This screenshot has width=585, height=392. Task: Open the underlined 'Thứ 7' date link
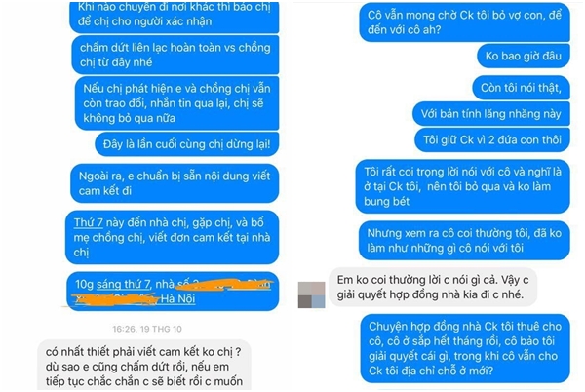[x=89, y=222]
